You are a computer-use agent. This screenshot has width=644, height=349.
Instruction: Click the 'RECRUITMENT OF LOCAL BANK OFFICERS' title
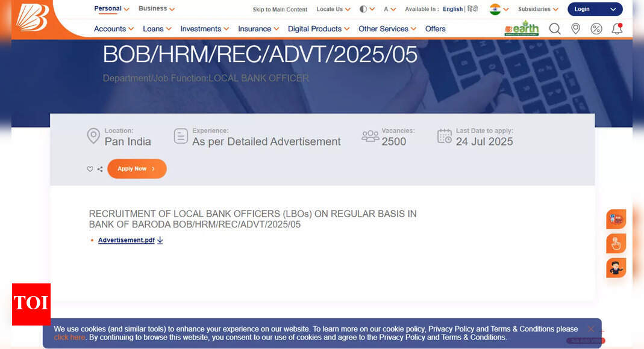252,219
